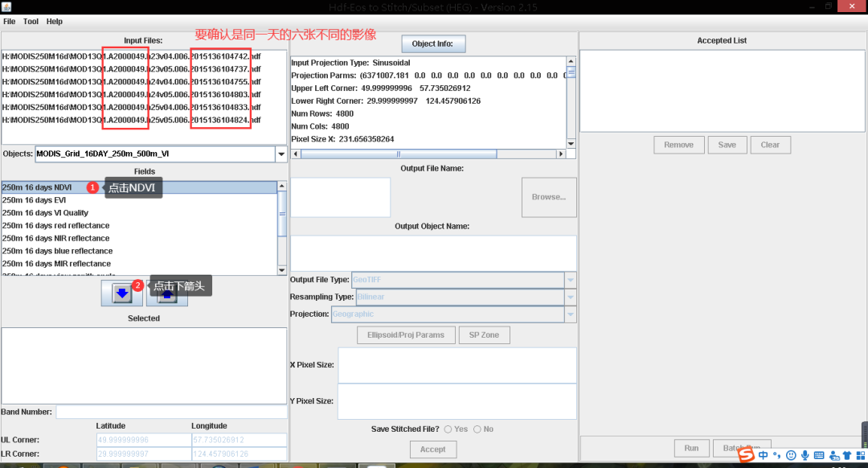Click the Clear button
The width and height of the screenshot is (868, 468).
770,145
